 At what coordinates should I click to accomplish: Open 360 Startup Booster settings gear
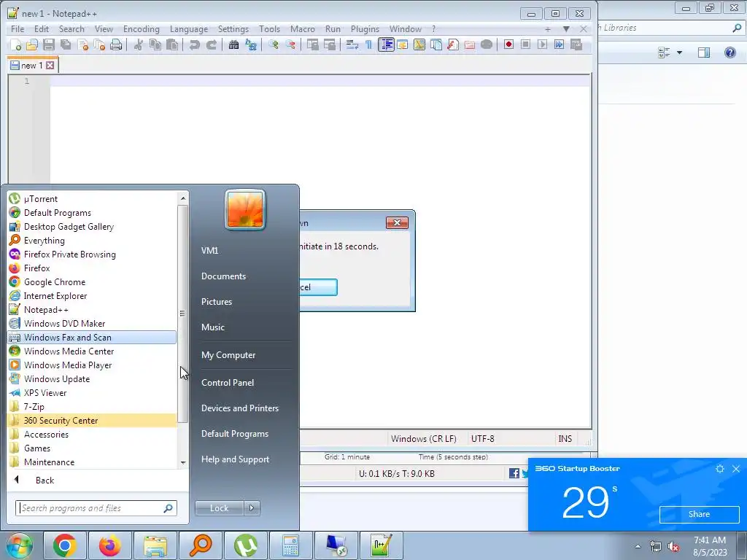[x=720, y=469]
